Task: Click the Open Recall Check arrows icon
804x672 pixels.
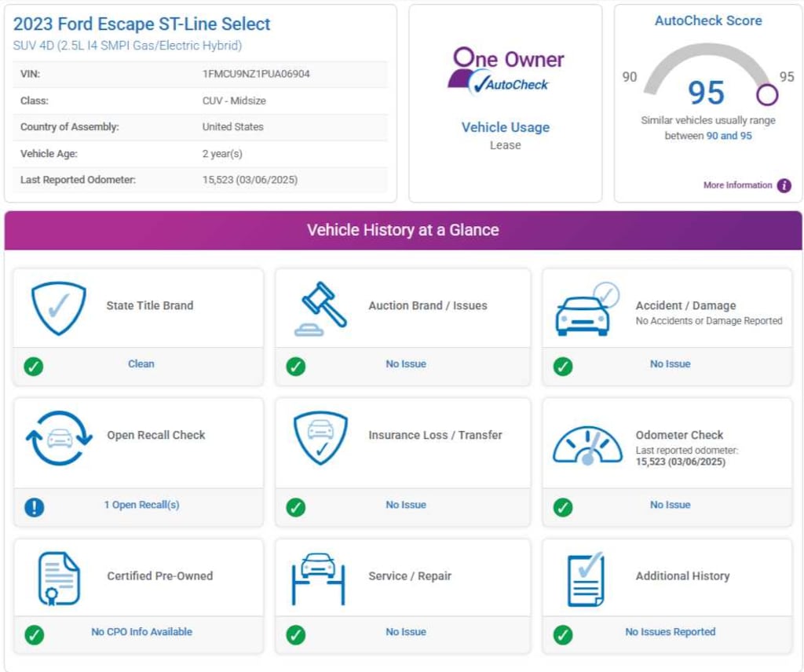Action: pyautogui.click(x=58, y=438)
